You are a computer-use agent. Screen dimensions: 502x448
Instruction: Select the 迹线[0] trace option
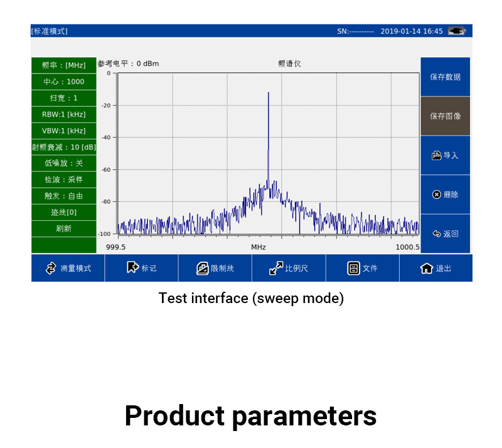point(63,212)
